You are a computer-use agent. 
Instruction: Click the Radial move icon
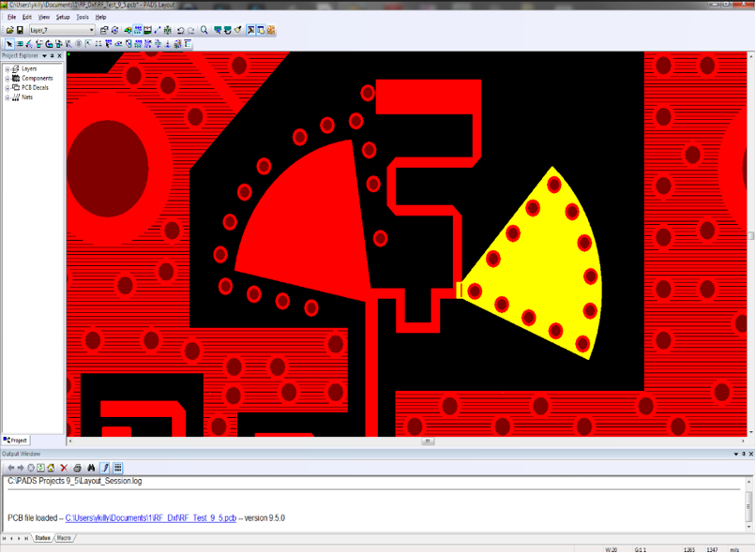(x=29, y=44)
